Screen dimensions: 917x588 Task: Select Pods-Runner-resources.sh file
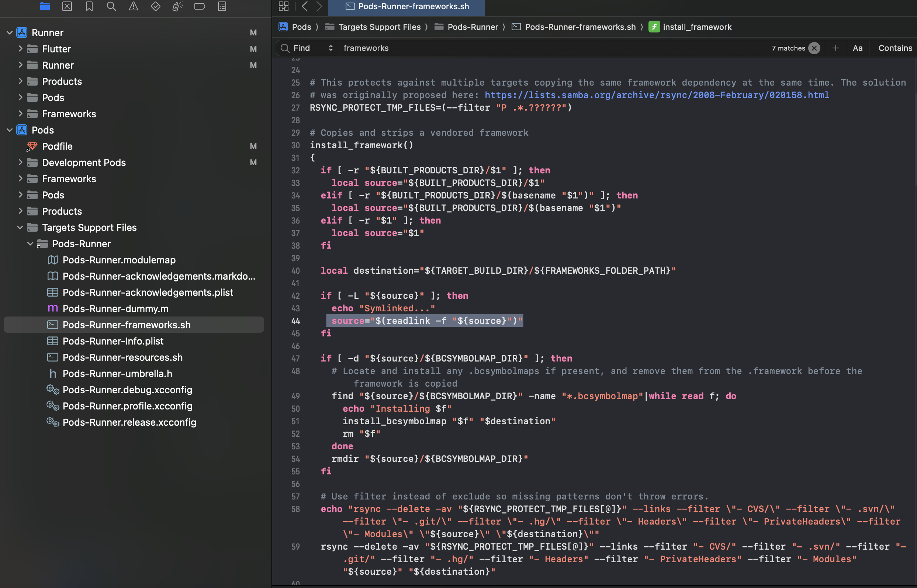coord(122,357)
